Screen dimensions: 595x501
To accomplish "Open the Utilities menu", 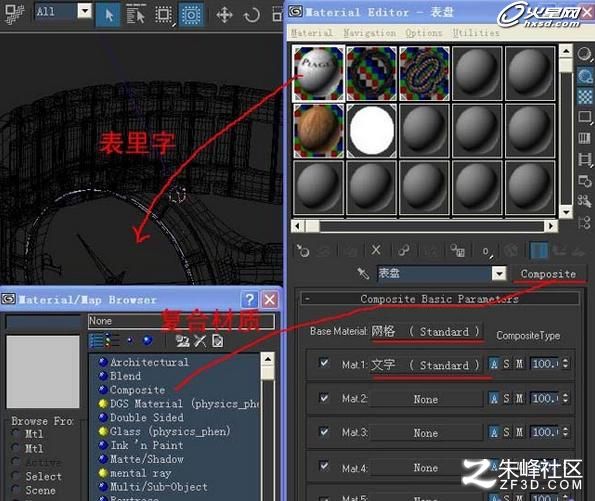I will pyautogui.click(x=476, y=33).
